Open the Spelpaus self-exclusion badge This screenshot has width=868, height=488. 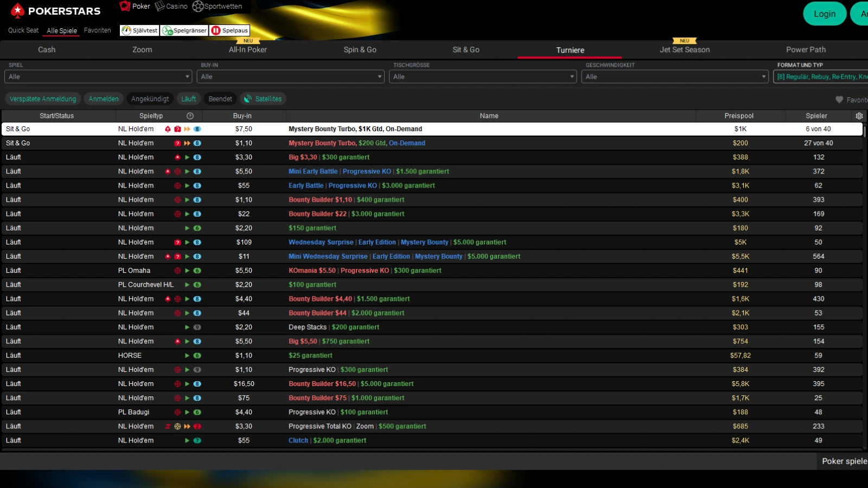click(230, 30)
